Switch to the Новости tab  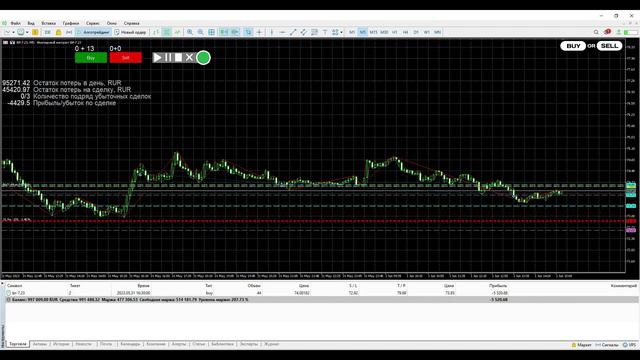click(x=84, y=344)
